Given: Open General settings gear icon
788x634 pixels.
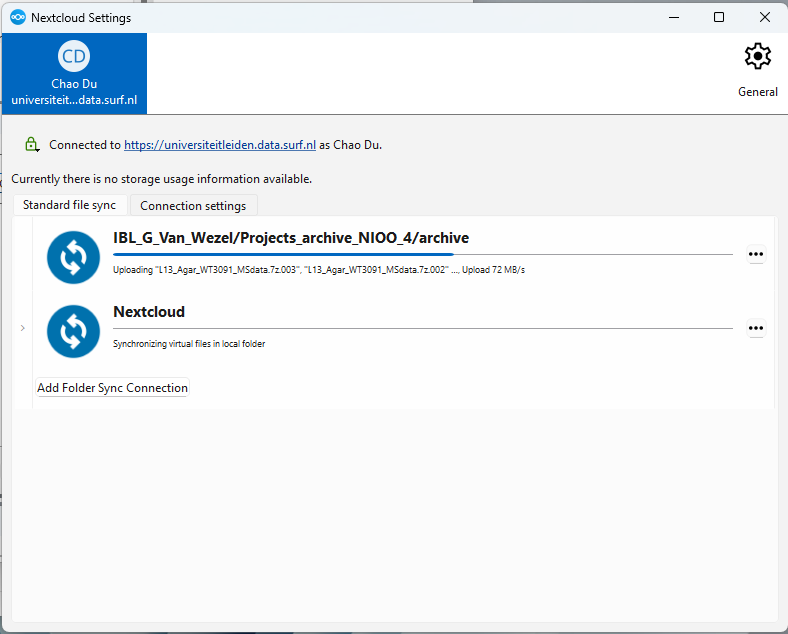Looking at the screenshot, I should (757, 56).
